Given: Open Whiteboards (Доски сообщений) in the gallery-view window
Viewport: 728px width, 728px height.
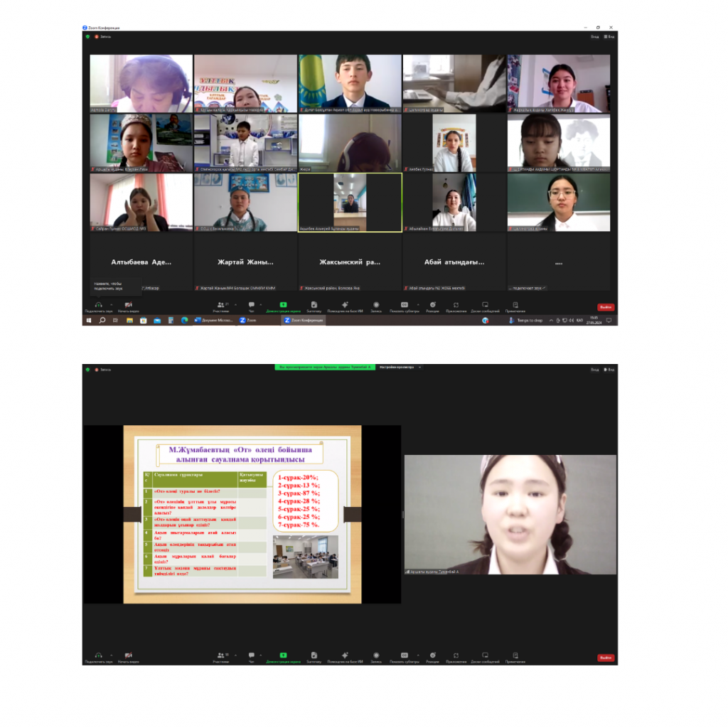Looking at the screenshot, I should 485,307.
